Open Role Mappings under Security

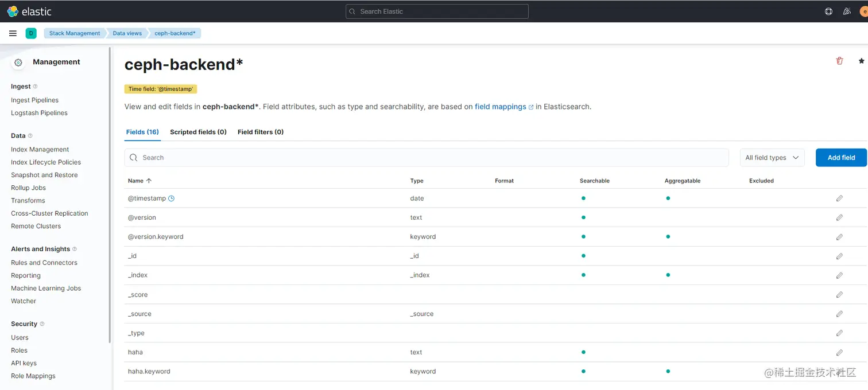tap(33, 376)
